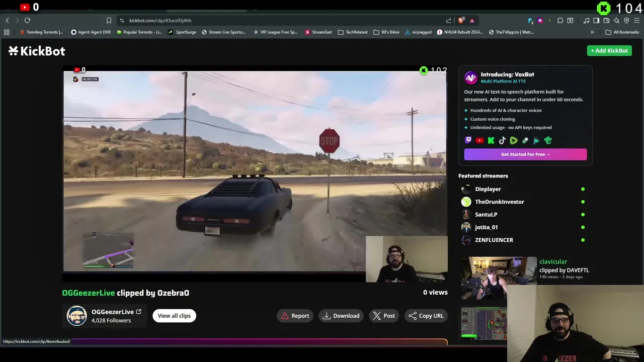Open the Trending Torrents bookmark
This screenshot has width=644, height=362.
click(x=41, y=32)
